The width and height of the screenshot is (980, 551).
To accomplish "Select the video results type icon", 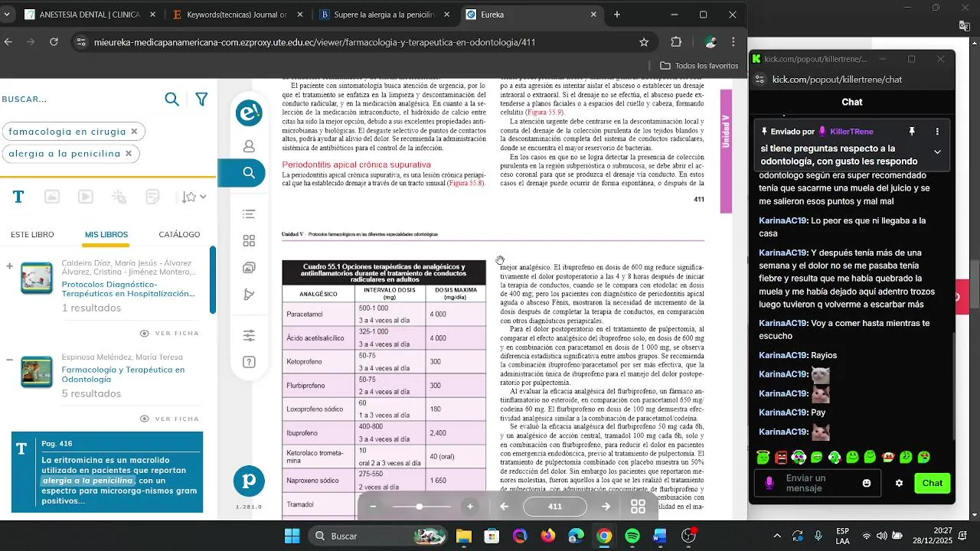I will [x=86, y=197].
